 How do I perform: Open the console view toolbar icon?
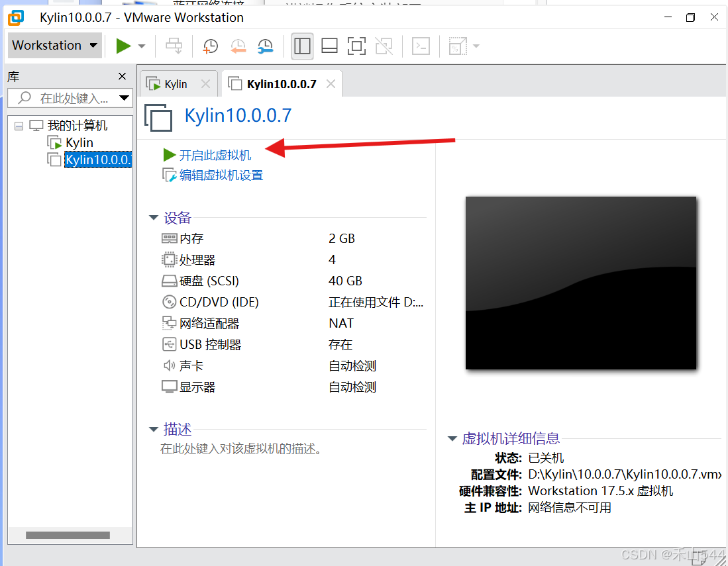(x=421, y=46)
